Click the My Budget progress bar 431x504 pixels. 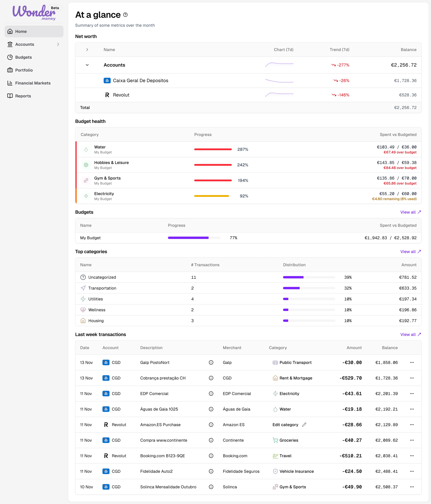coord(194,238)
